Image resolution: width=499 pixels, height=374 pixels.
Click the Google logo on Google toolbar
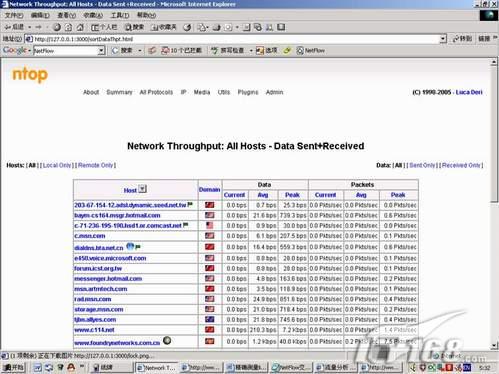pyautogui.click(x=14, y=50)
